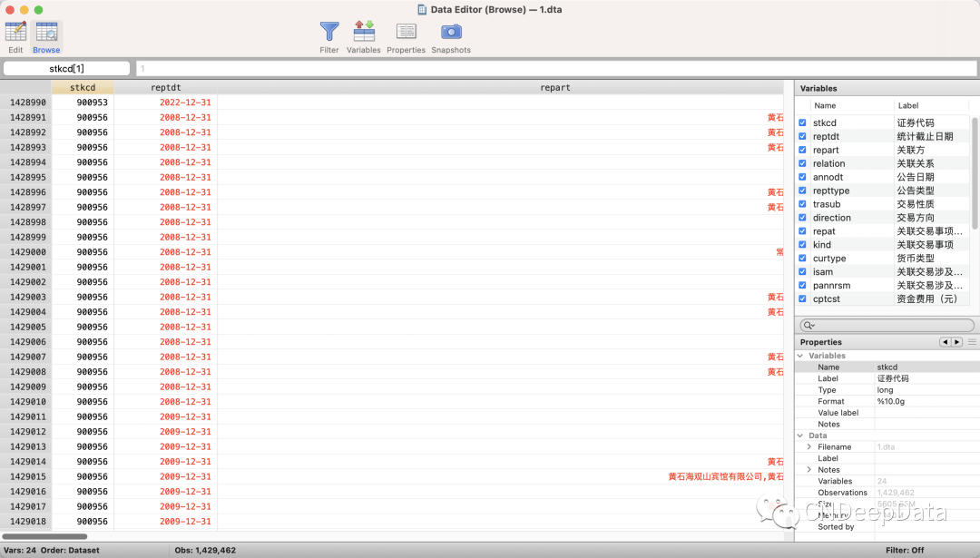Click the Type value long
The height and width of the screenshot is (558, 980).
(x=885, y=390)
